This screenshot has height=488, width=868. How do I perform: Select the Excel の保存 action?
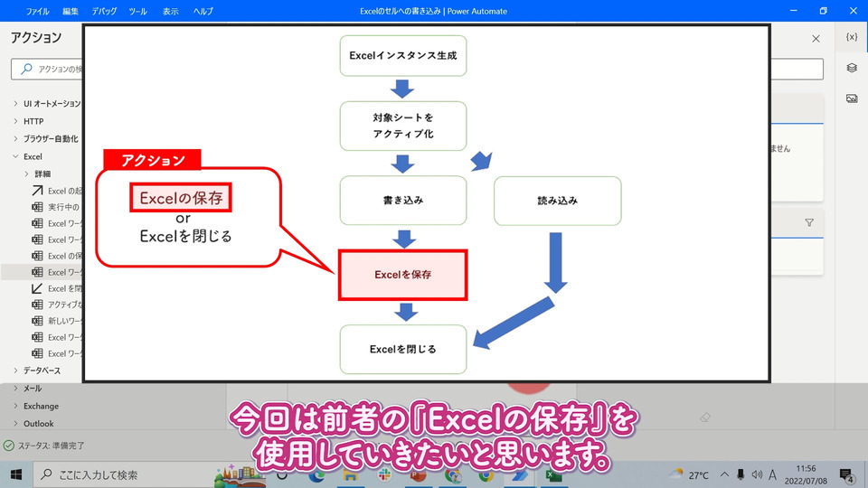click(55, 256)
